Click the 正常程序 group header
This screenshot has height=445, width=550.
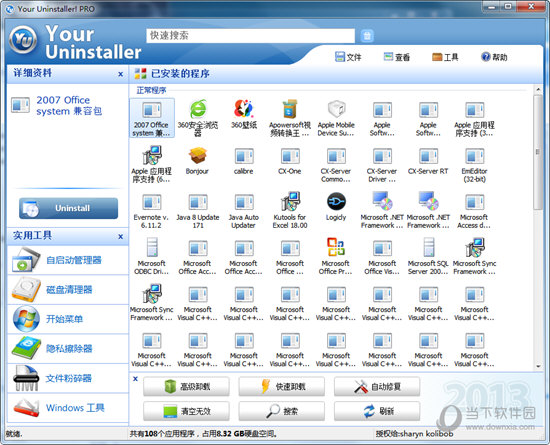point(151,90)
